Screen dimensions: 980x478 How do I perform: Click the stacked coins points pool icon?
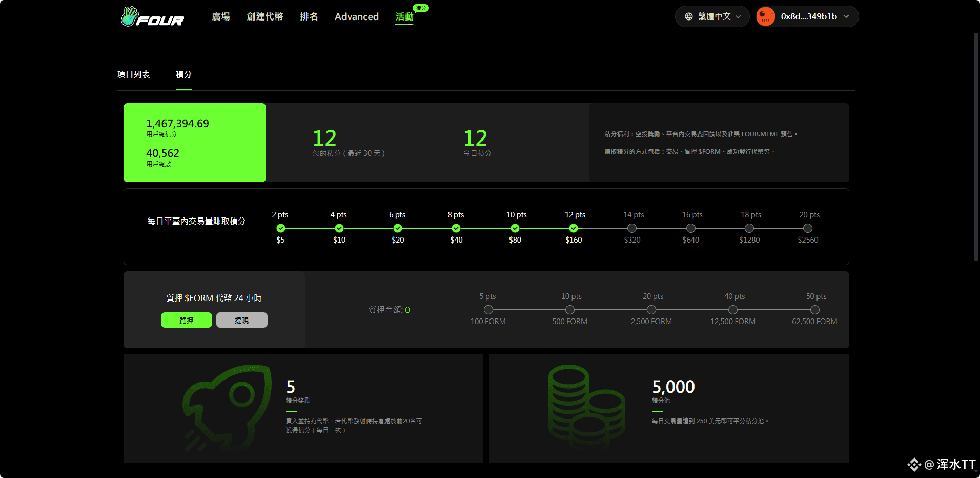coord(586,408)
